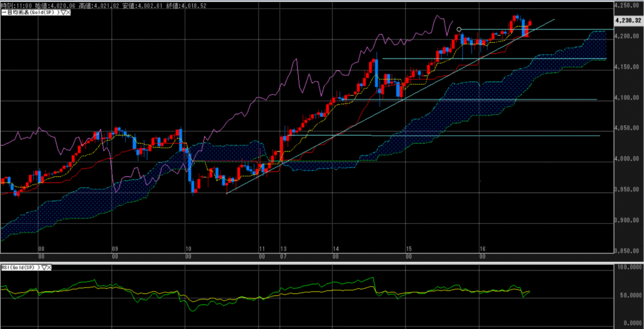Remove the RSI (Gold SP) panel
The image size is (644, 329).
point(50,267)
